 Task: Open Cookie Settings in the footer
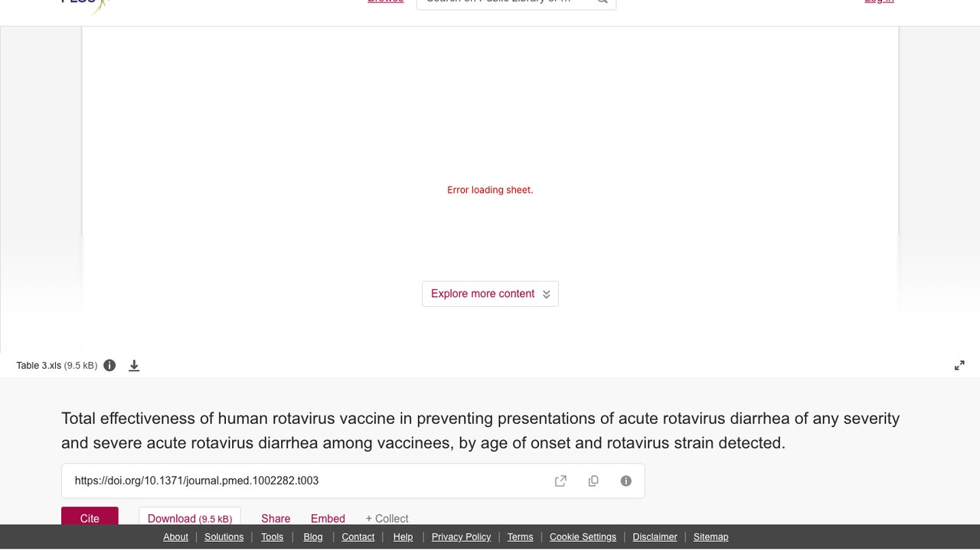[x=583, y=537]
